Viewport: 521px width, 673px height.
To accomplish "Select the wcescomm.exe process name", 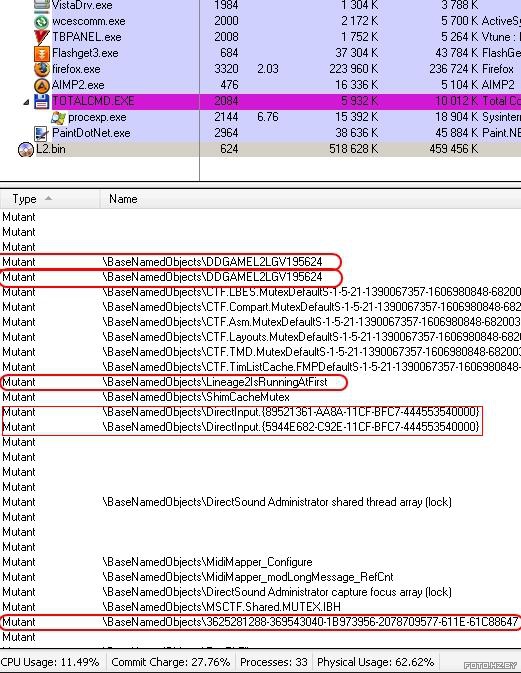I will pos(88,21).
